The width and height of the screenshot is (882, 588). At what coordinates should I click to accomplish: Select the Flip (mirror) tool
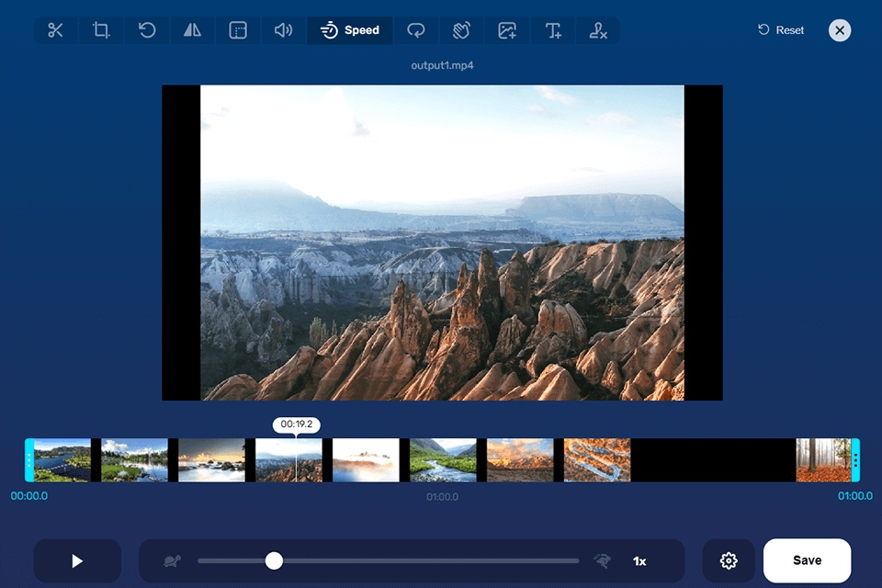(192, 30)
